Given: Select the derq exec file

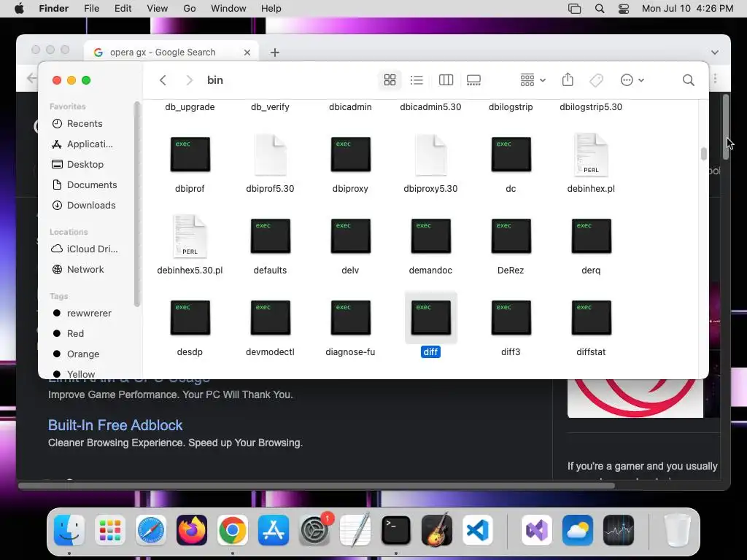Looking at the screenshot, I should coord(591,236).
